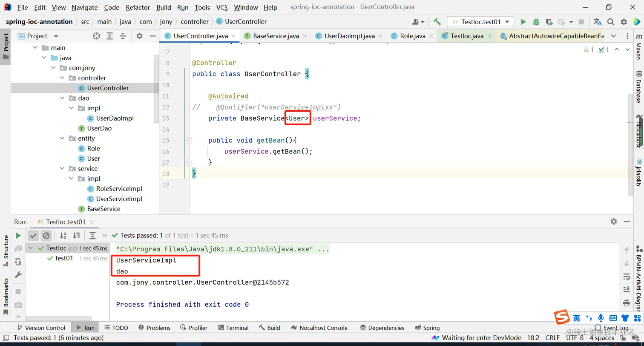
Task: Close the Testloc.test01 run tab
Action: pyautogui.click(x=92, y=222)
